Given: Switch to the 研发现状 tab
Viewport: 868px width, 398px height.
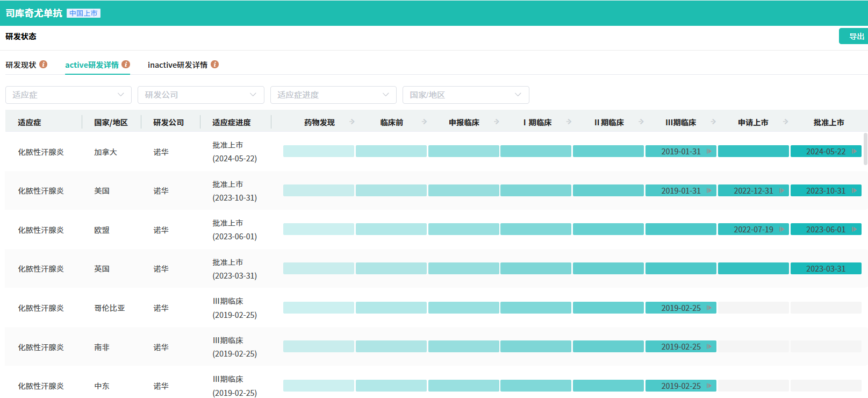Looking at the screenshot, I should pos(21,65).
